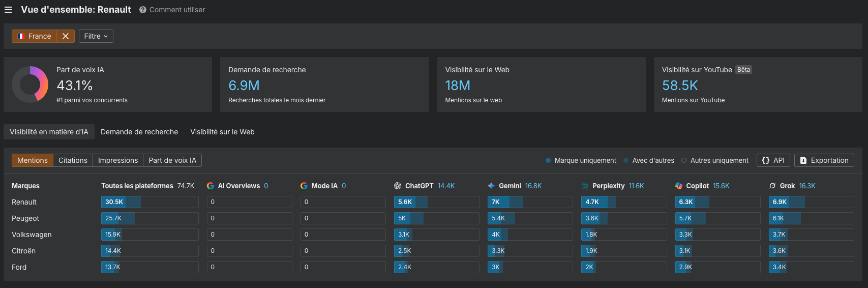
Task: Click Peugeot Perplexity 3.6K cell
Action: 624,218
